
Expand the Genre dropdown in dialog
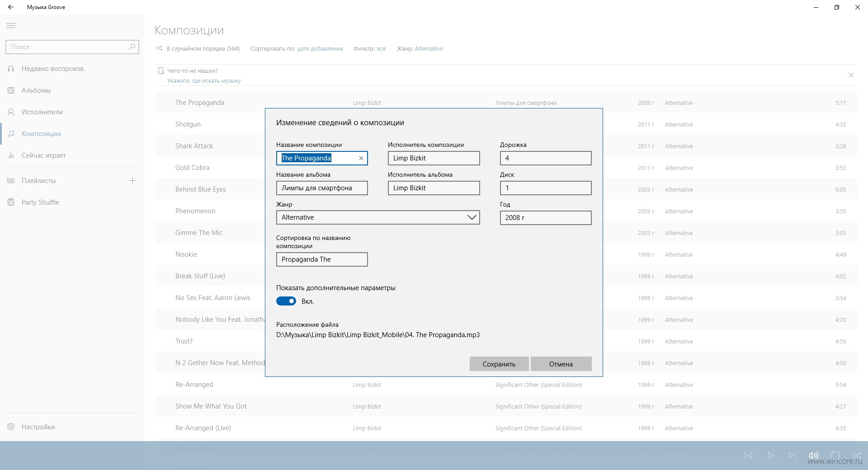pos(378,217)
